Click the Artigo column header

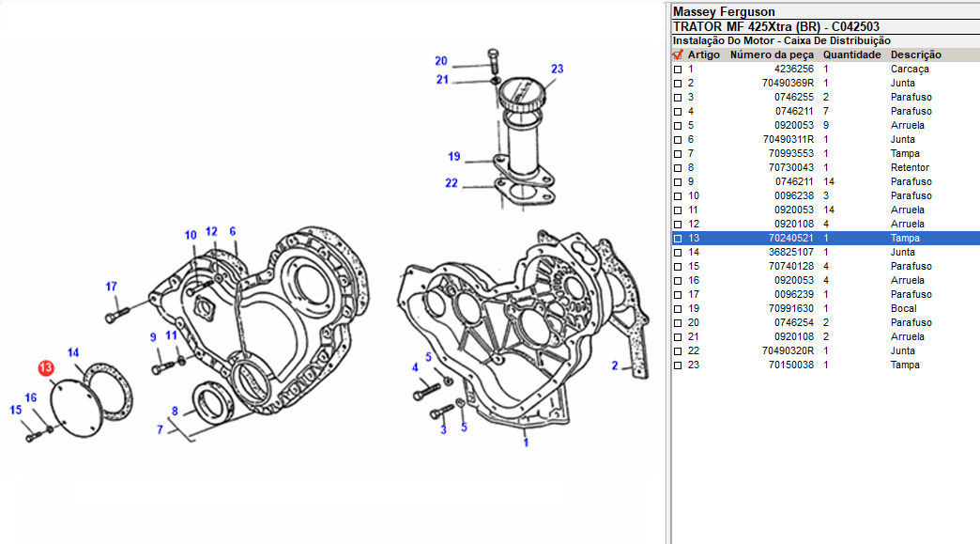point(704,55)
